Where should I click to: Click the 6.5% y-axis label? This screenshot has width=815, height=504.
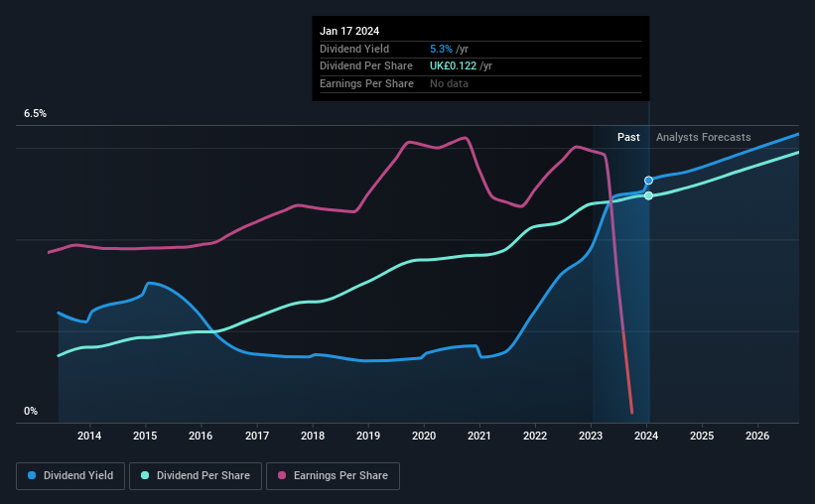35,114
